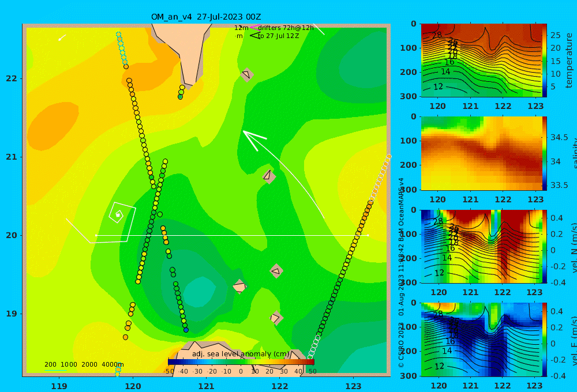Click the 25 tick on temperature colorbar
Image resolution: width=577 pixels, height=392 pixels.
pyautogui.click(x=555, y=35)
